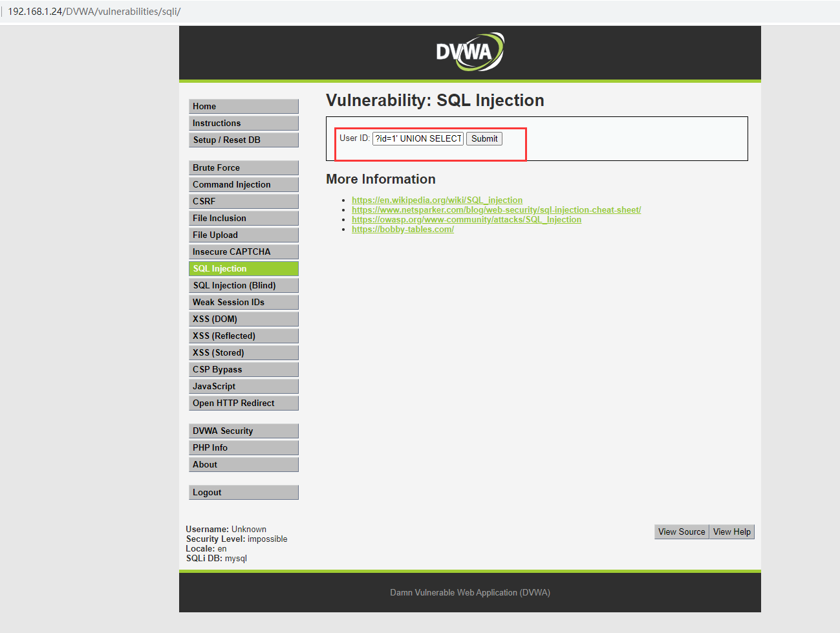Navigate to File Upload page
The width and height of the screenshot is (840, 633).
(243, 235)
